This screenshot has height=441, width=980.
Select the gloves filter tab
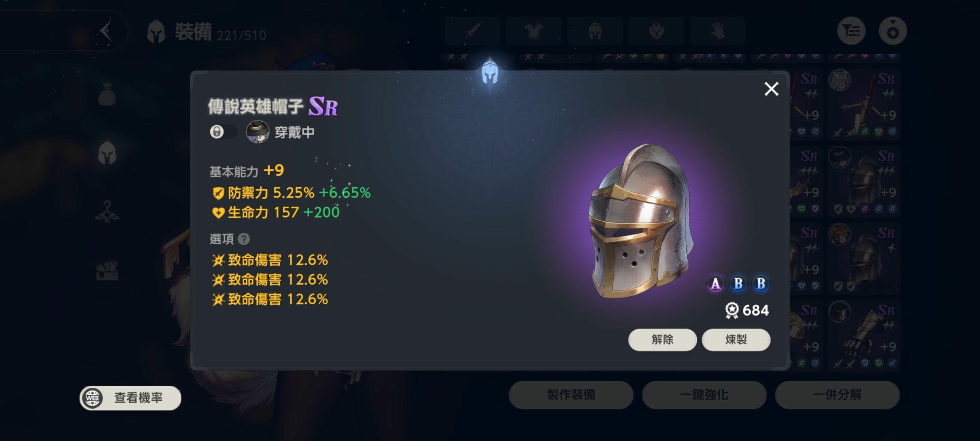718,30
